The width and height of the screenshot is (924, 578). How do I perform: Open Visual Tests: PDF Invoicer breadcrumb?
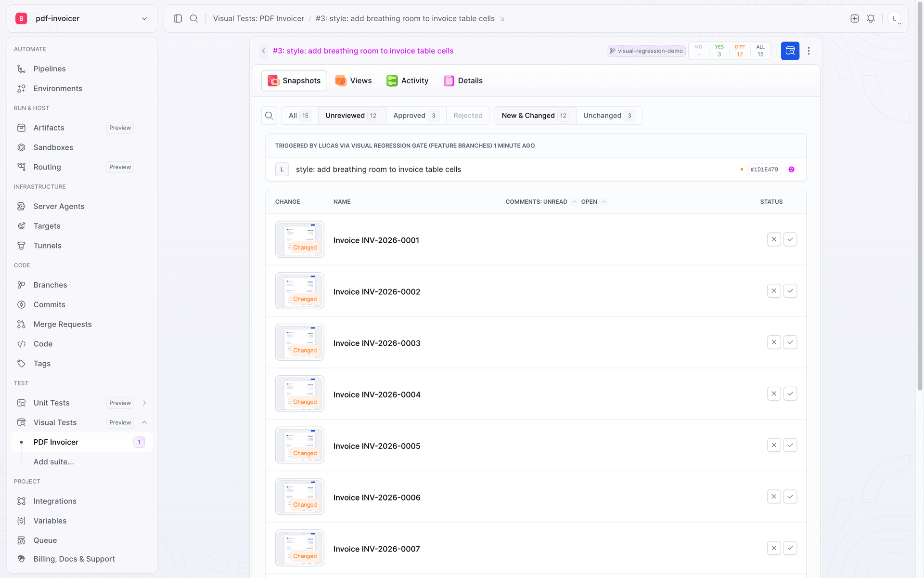click(258, 18)
